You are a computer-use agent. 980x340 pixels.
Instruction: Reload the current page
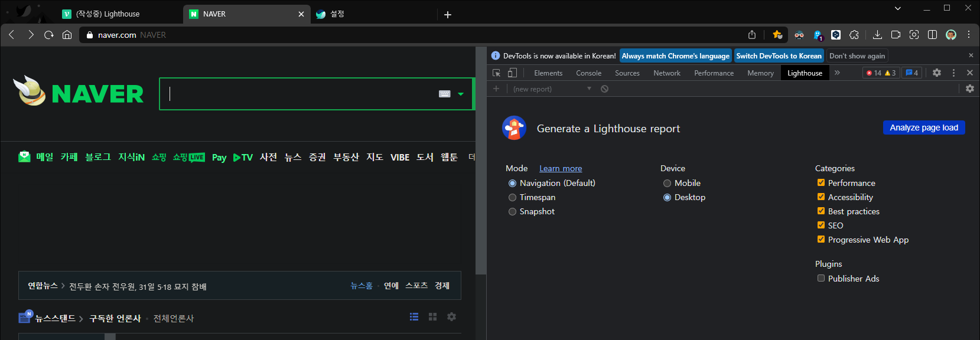[49, 35]
